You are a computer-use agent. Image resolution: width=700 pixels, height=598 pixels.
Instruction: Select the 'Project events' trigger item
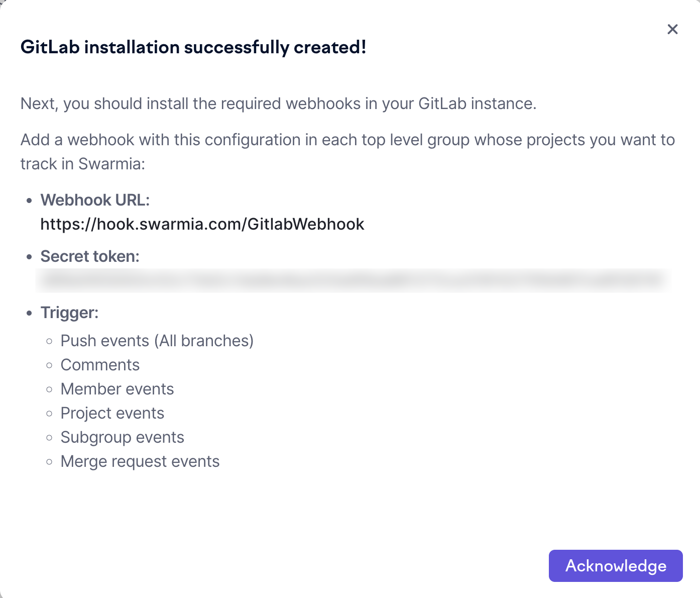(x=112, y=413)
